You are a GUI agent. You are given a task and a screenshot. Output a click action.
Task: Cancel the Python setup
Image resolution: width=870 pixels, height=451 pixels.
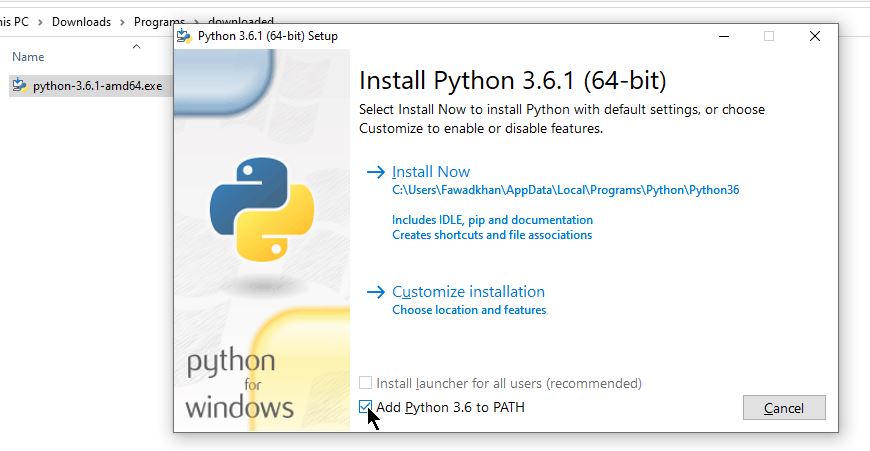784,408
